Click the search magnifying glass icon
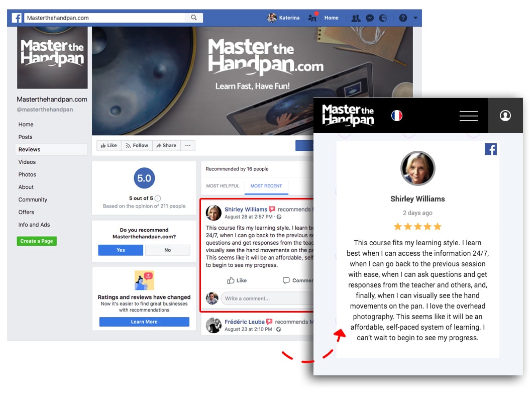This screenshot has height=403, width=532. tap(194, 17)
